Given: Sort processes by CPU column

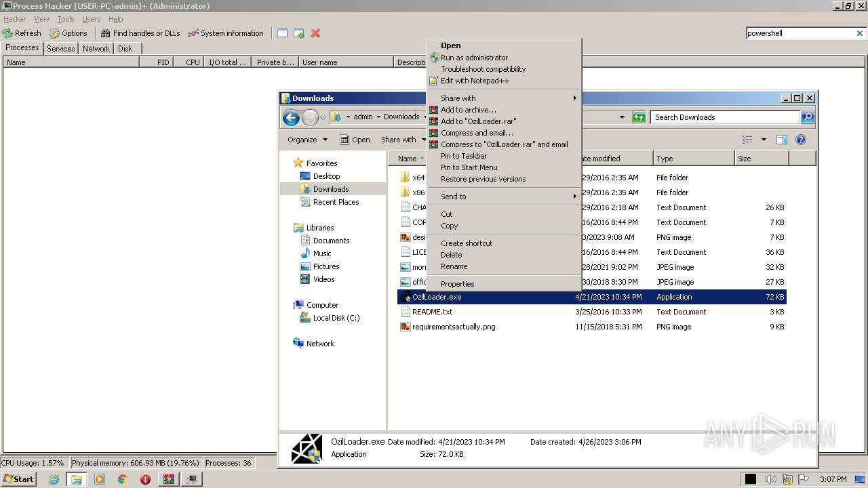Looking at the screenshot, I should (189, 62).
